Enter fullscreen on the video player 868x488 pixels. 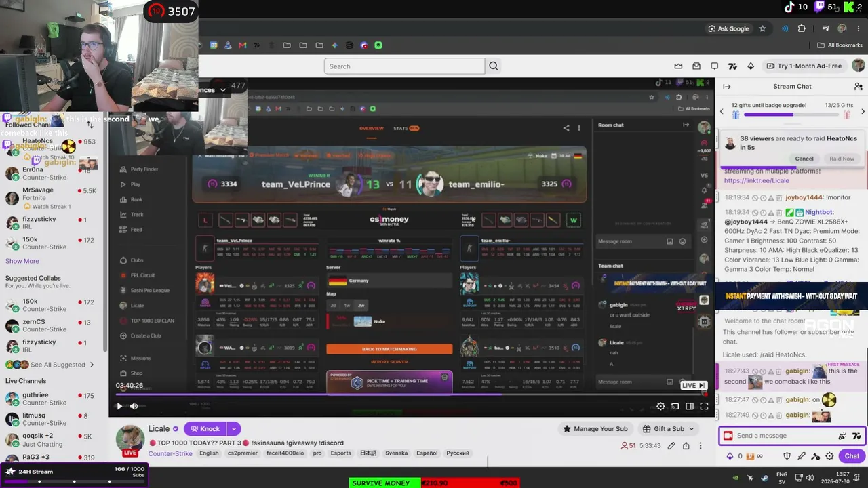tap(704, 406)
